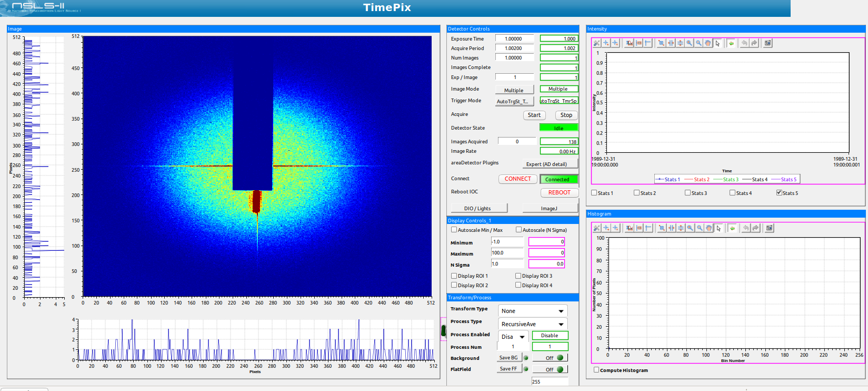This screenshot has width=868, height=391.
Task: Click Exposure Time input field
Action: click(x=514, y=38)
